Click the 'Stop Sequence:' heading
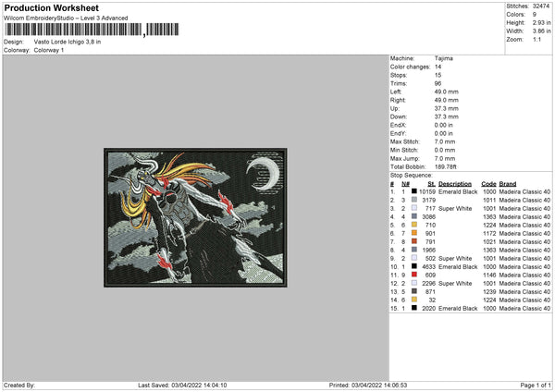 412,176
